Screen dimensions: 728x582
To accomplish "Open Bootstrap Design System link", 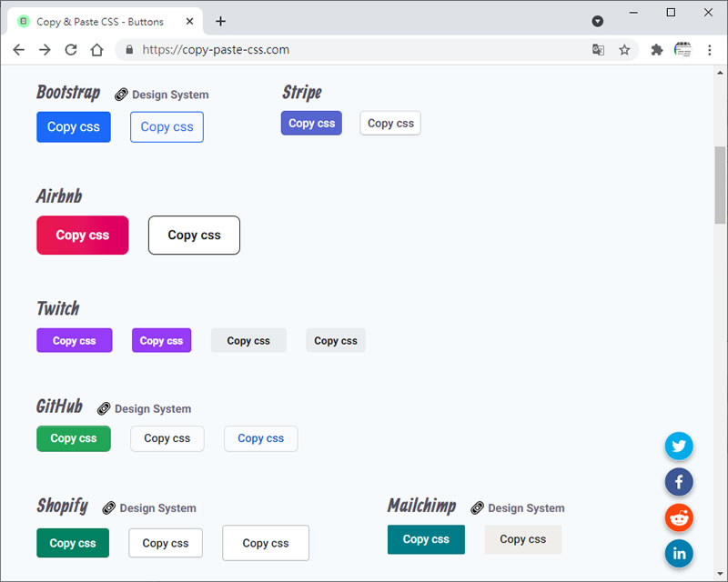I will point(170,95).
